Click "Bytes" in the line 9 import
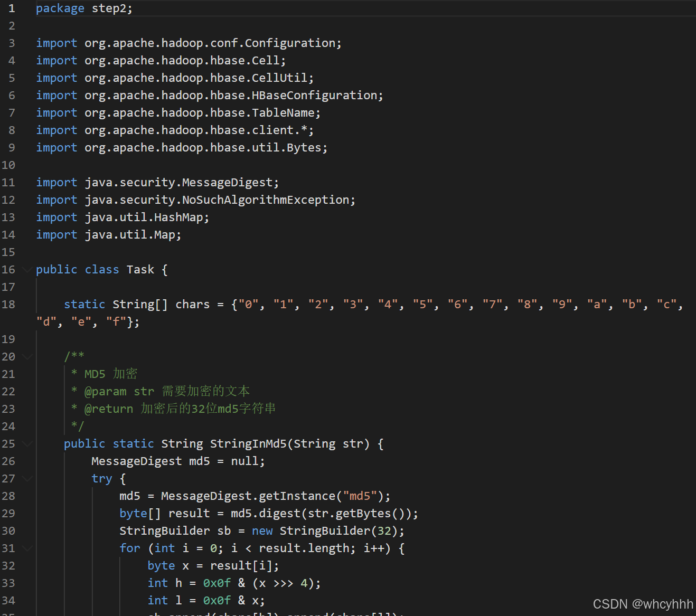696x616 pixels. pyautogui.click(x=304, y=148)
